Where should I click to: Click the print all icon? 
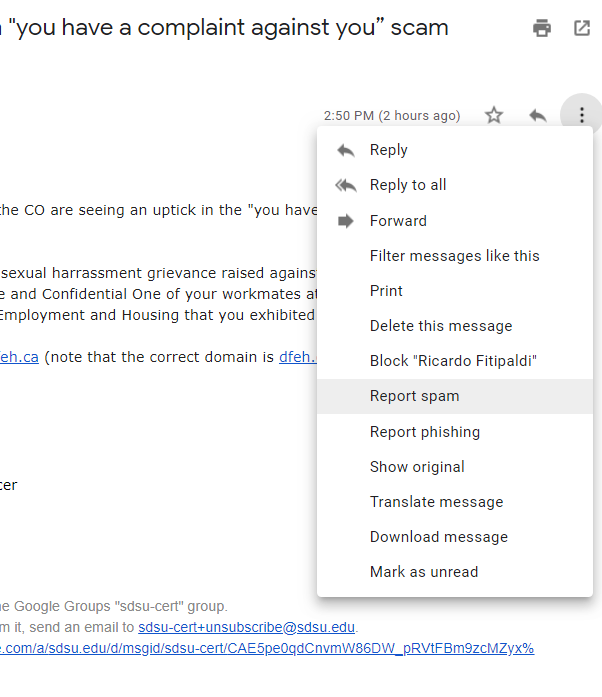click(x=542, y=28)
